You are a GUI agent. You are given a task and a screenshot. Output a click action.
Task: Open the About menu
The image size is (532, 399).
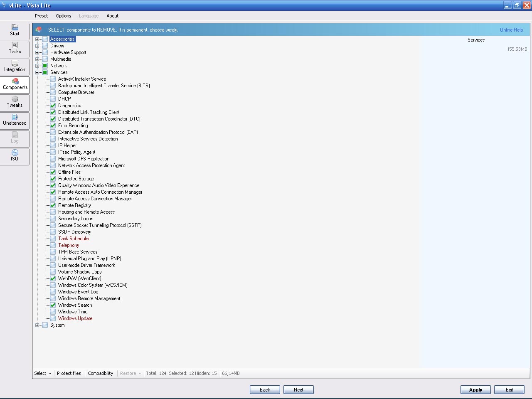pos(112,16)
